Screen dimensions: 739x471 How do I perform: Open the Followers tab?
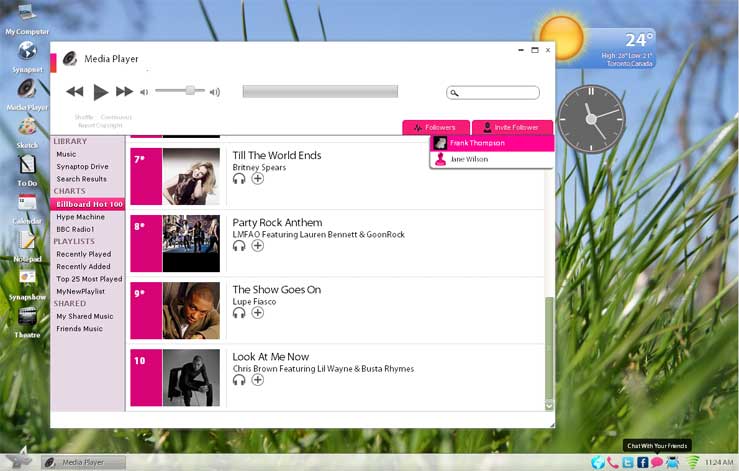(436, 127)
